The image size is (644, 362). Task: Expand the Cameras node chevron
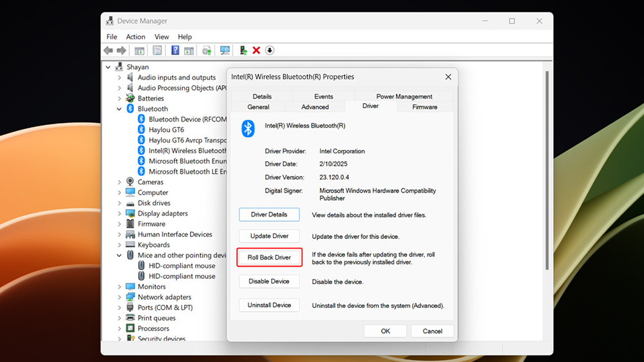[120, 182]
